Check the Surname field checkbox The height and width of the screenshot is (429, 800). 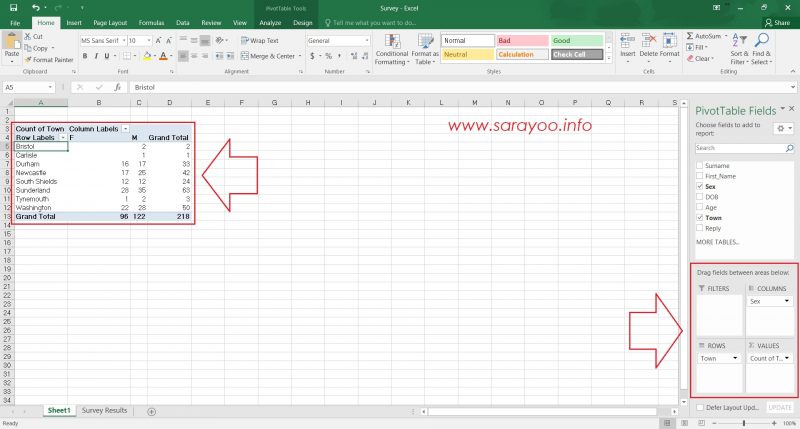click(x=699, y=165)
